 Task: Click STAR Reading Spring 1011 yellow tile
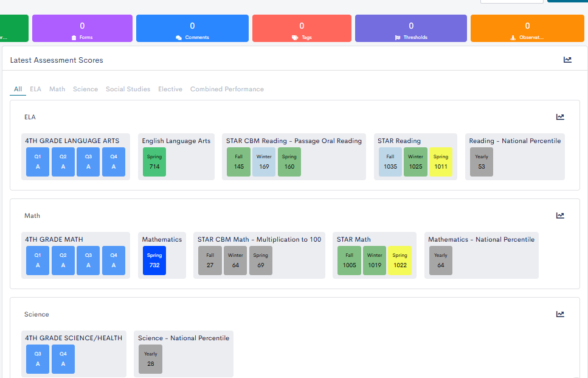pos(441,162)
